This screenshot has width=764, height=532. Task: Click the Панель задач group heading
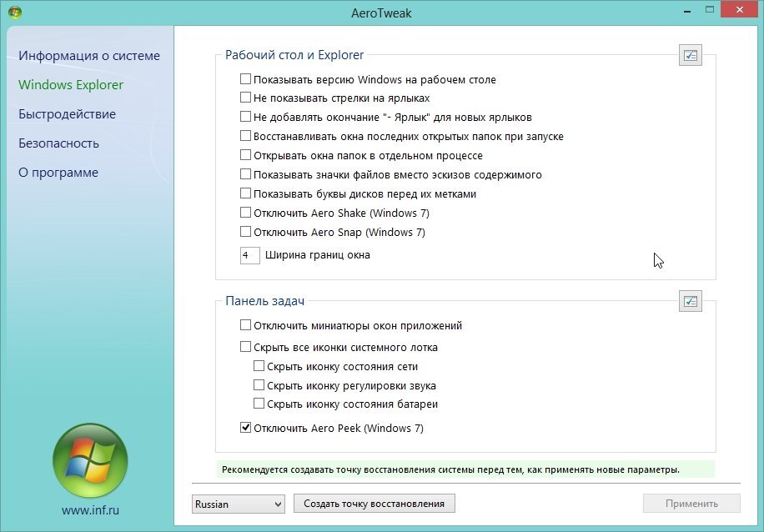coord(264,300)
